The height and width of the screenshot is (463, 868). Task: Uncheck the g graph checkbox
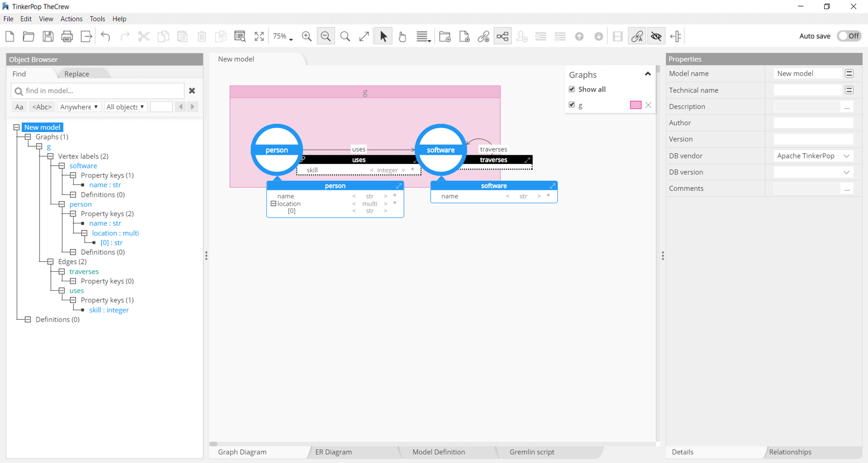point(572,105)
